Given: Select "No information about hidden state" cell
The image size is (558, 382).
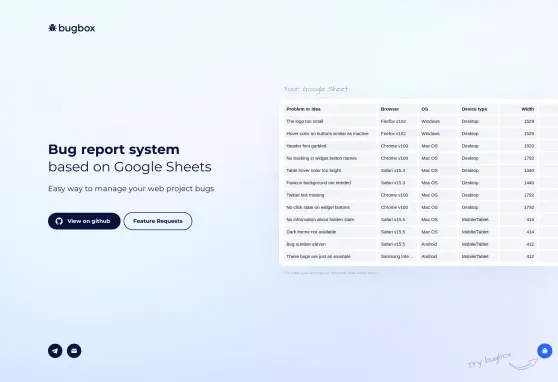Looking at the screenshot, I should 330,220.
